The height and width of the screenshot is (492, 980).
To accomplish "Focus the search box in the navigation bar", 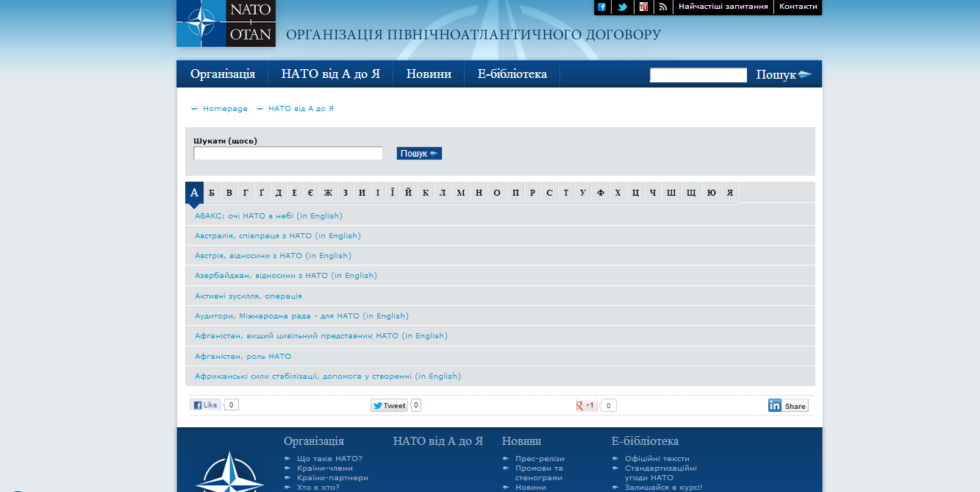I will pyautogui.click(x=698, y=75).
